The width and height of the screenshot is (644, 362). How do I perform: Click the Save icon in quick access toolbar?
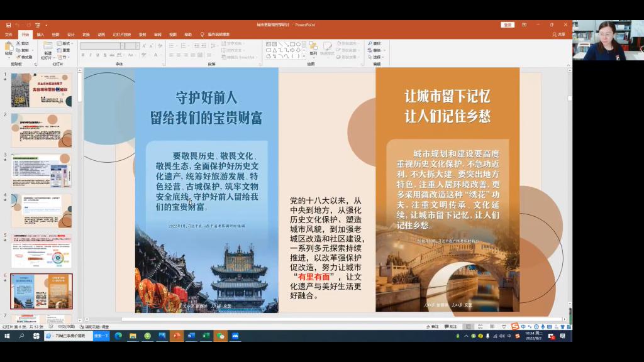click(7, 25)
